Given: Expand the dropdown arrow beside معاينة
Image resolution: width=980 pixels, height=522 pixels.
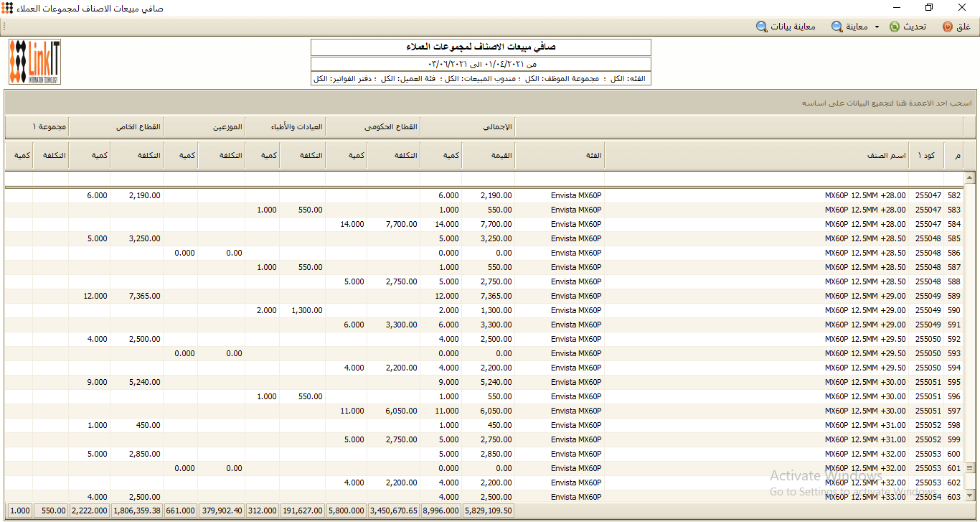Looking at the screenshot, I should [x=876, y=27].
